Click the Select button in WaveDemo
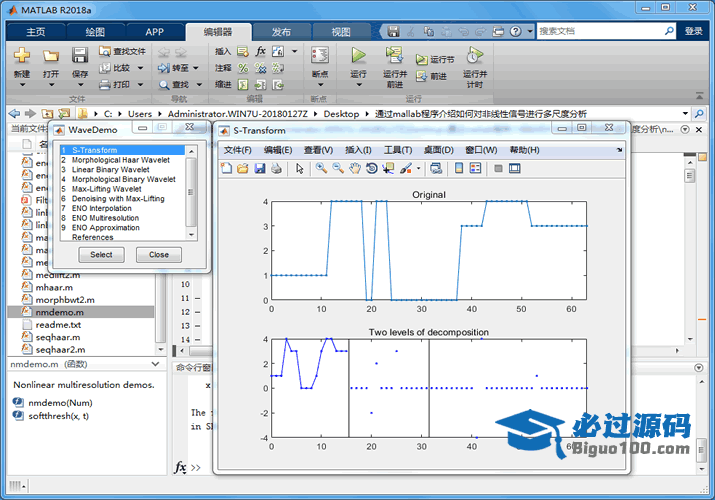 click(x=101, y=255)
